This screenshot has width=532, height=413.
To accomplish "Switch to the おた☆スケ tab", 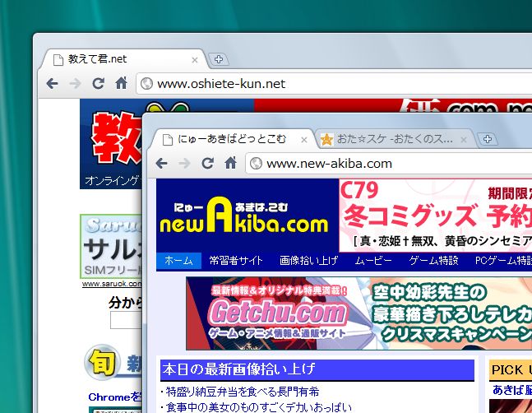I will tap(396, 139).
